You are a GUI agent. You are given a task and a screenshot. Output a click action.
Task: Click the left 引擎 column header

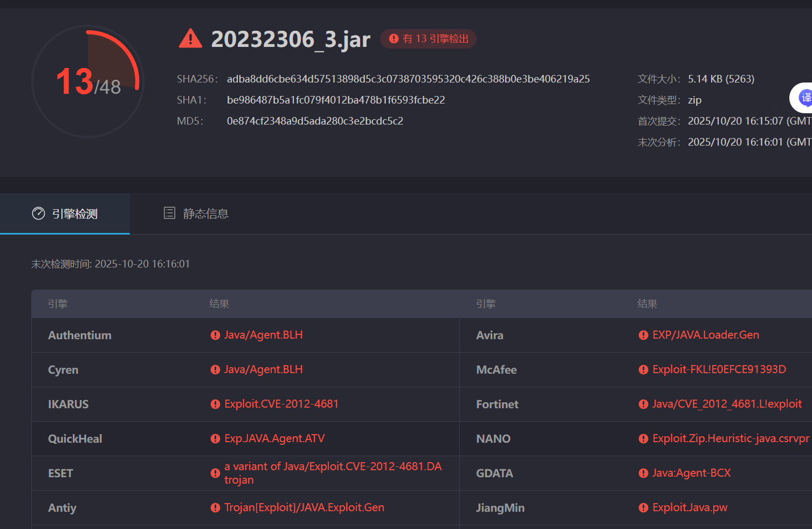58,304
